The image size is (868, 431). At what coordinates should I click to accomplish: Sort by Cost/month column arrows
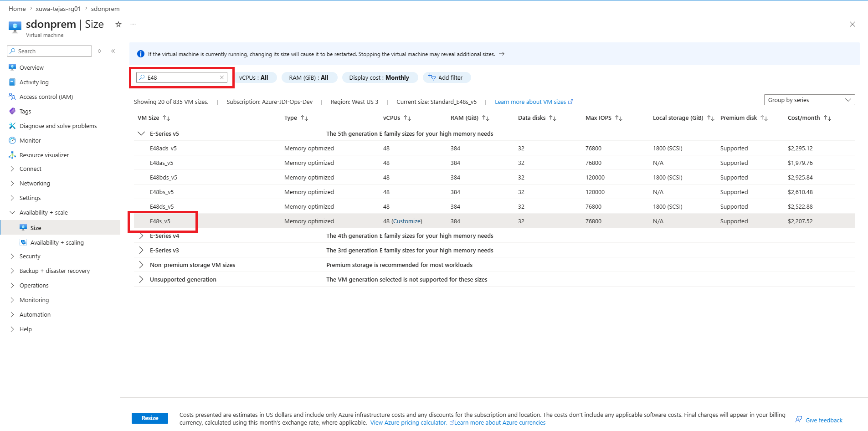tap(827, 118)
